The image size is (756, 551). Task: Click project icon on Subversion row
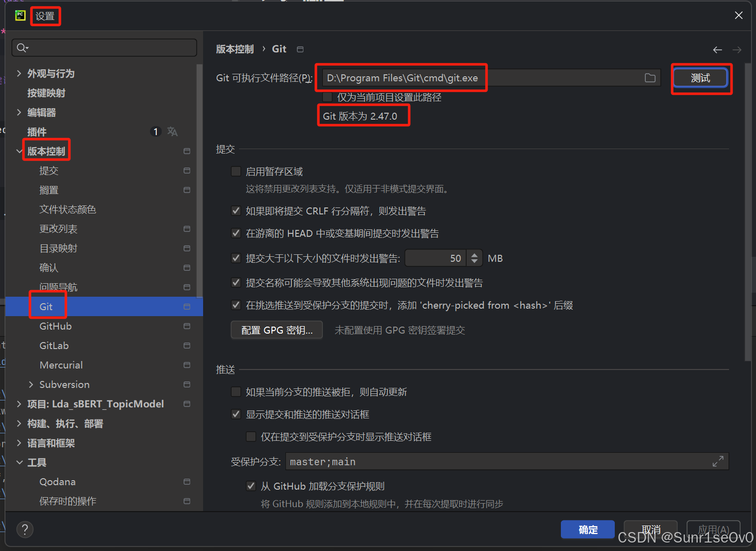tap(187, 384)
